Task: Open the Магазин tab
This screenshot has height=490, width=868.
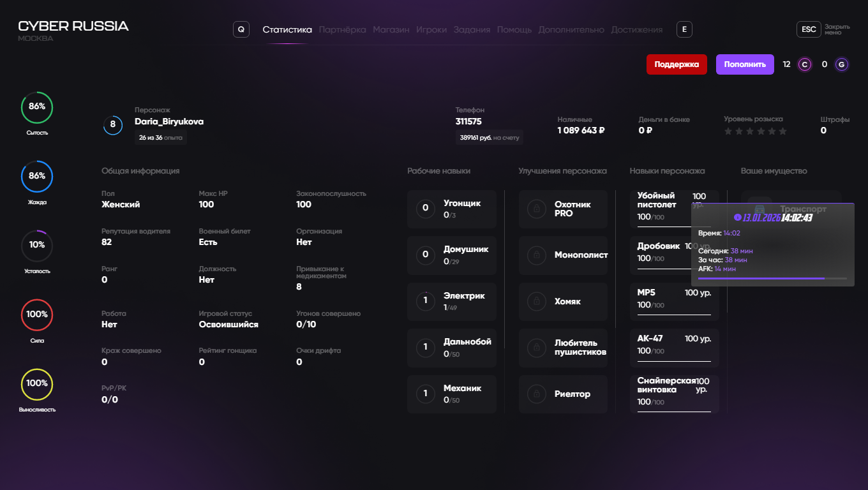Action: pyautogui.click(x=391, y=29)
